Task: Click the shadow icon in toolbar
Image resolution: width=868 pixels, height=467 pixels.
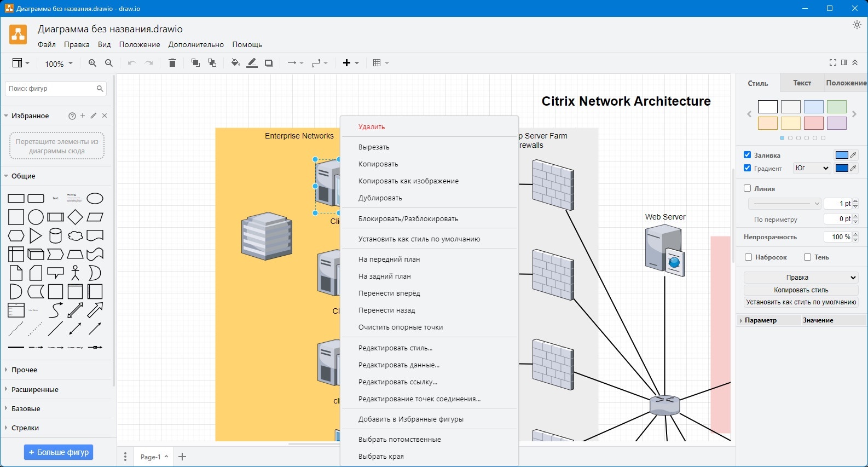Action: tap(269, 63)
